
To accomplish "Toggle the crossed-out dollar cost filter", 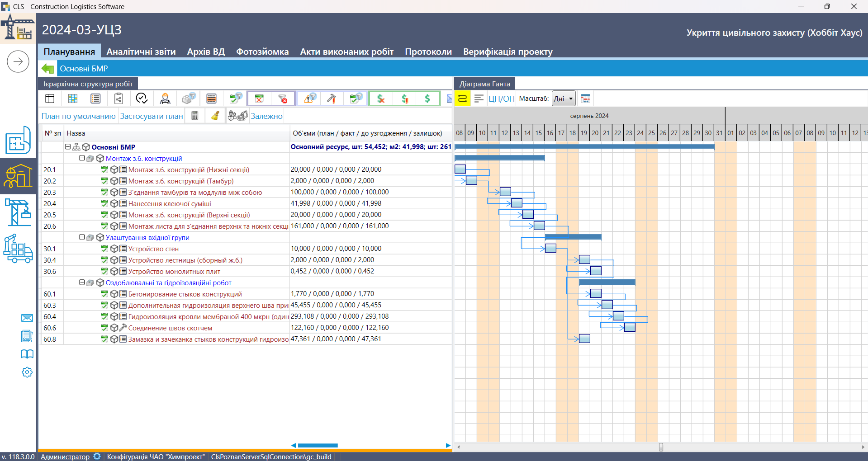I will point(381,99).
